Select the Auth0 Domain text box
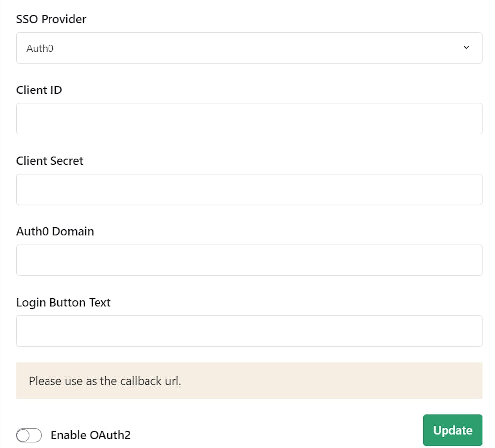The width and height of the screenshot is (495, 448). [x=249, y=260]
